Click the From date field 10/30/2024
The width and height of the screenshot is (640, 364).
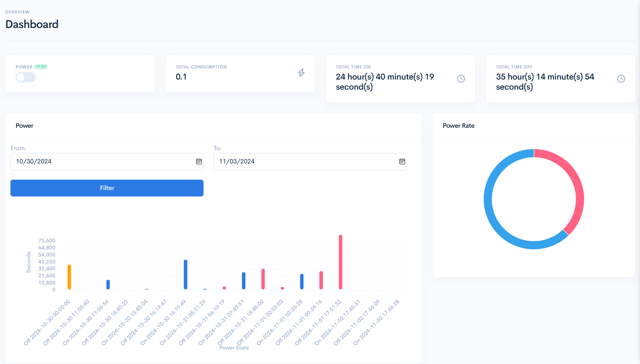pos(107,161)
